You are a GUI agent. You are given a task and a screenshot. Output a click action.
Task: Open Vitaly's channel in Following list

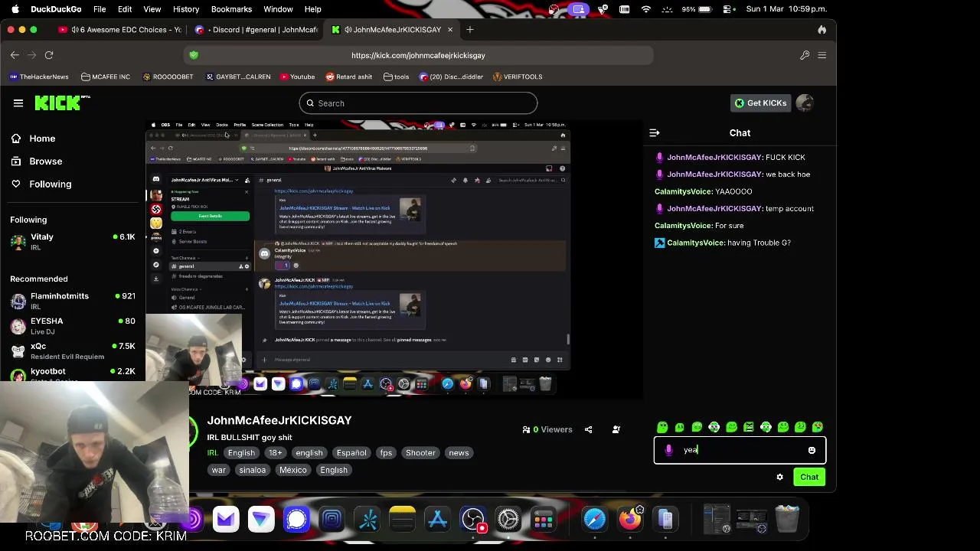click(x=73, y=242)
